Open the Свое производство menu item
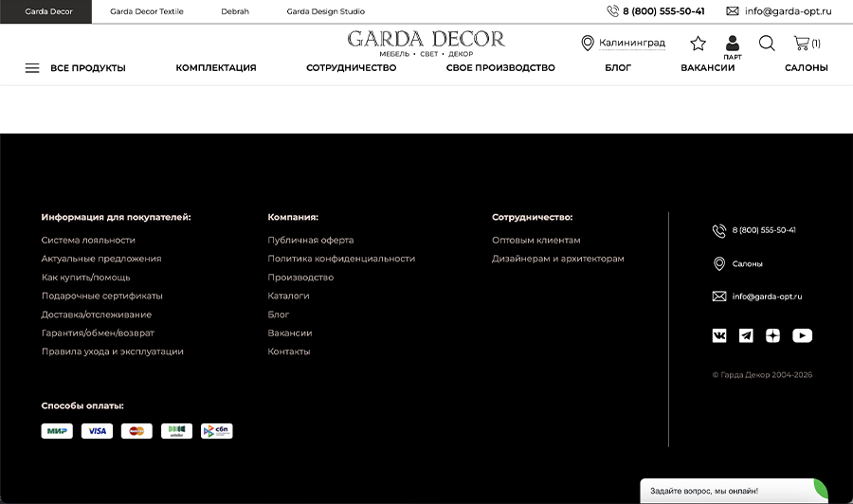Viewport: 853px width, 504px height. 500,68
